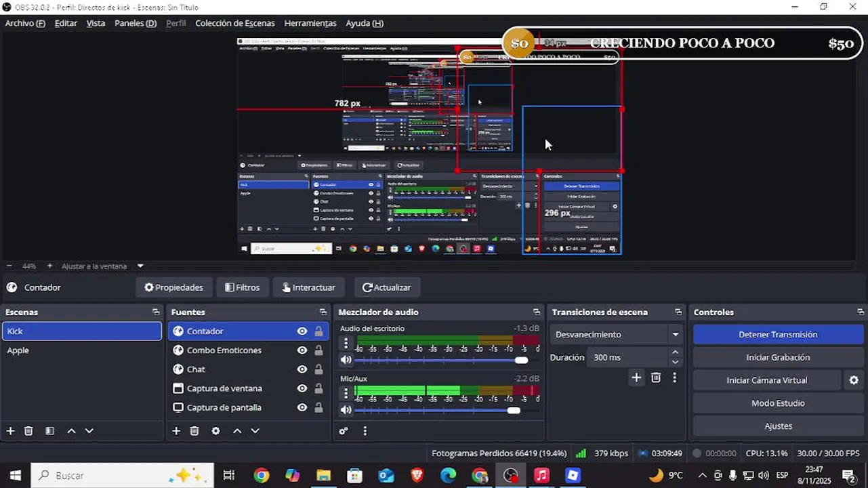Undock the Escenas panel
The height and width of the screenshot is (488, 868).
click(156, 312)
